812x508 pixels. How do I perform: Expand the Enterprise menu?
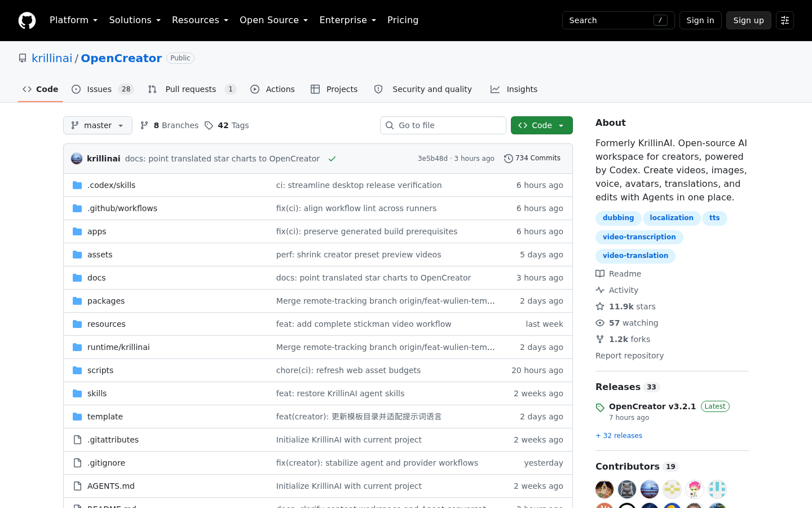point(347,20)
